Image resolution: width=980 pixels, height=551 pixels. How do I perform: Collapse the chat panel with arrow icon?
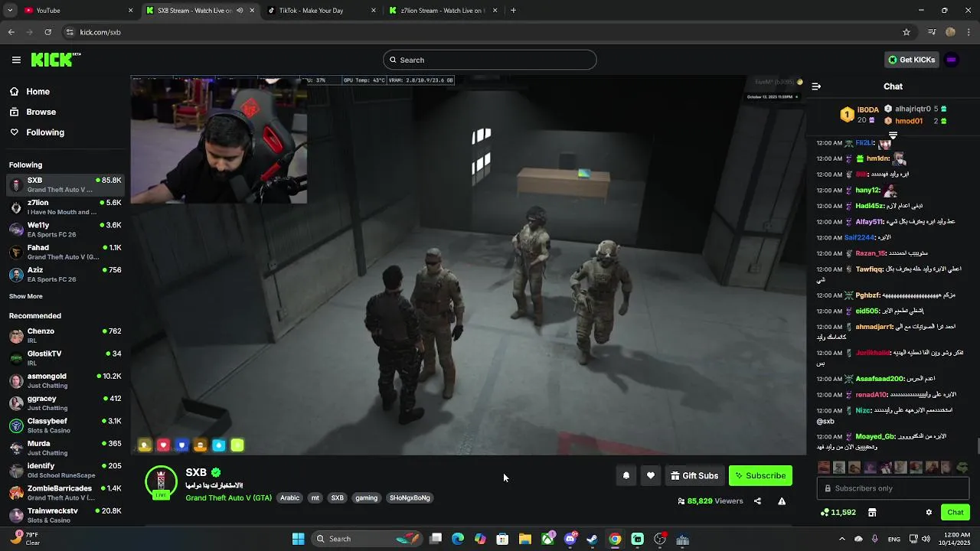(x=816, y=86)
